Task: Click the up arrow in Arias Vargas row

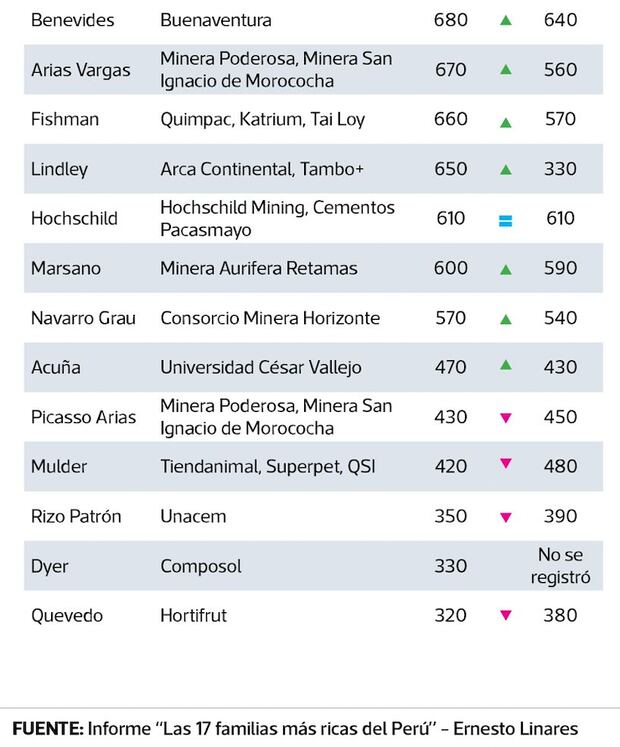Action: [506, 69]
